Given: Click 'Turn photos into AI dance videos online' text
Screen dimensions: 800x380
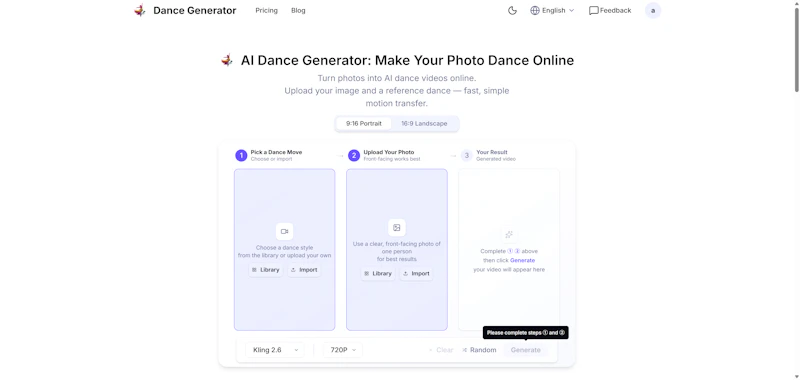Looking at the screenshot, I should click(396, 78).
